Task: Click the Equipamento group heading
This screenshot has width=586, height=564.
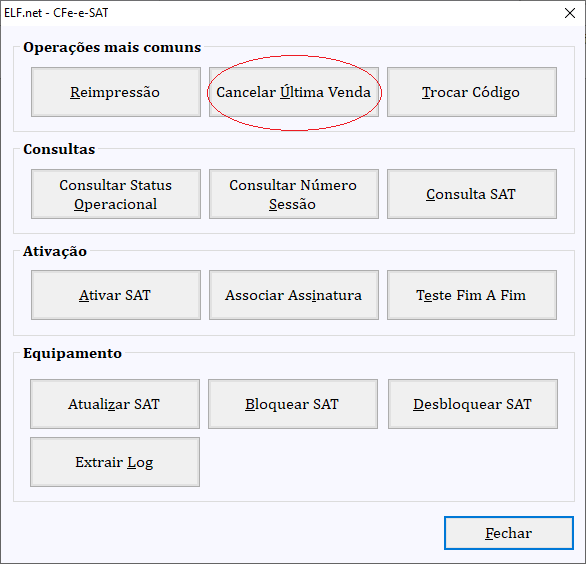Action: click(73, 353)
